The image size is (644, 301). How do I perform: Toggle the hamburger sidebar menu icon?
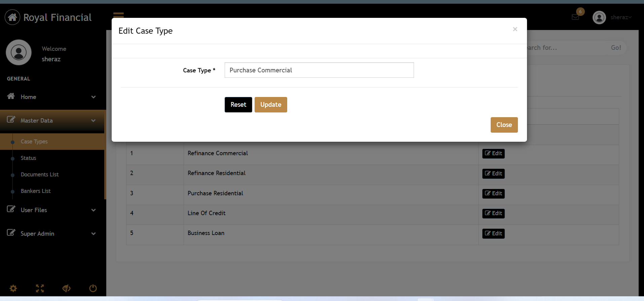coord(118,15)
